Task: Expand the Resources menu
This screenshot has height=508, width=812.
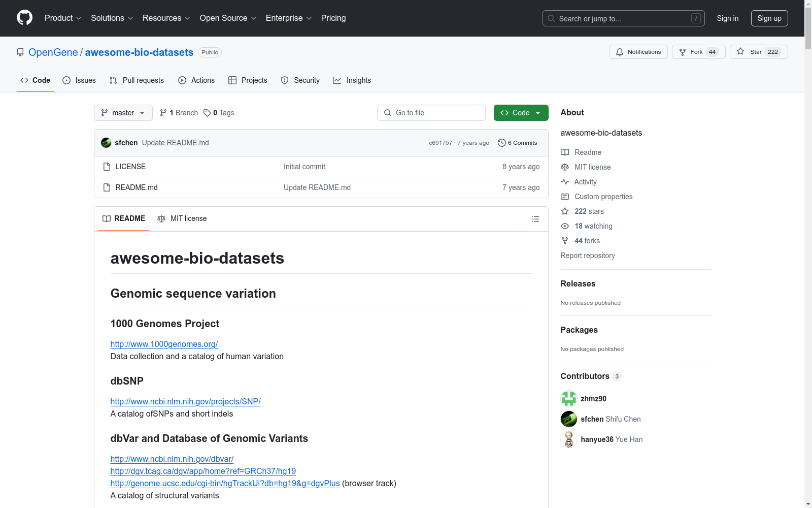Action: point(166,18)
